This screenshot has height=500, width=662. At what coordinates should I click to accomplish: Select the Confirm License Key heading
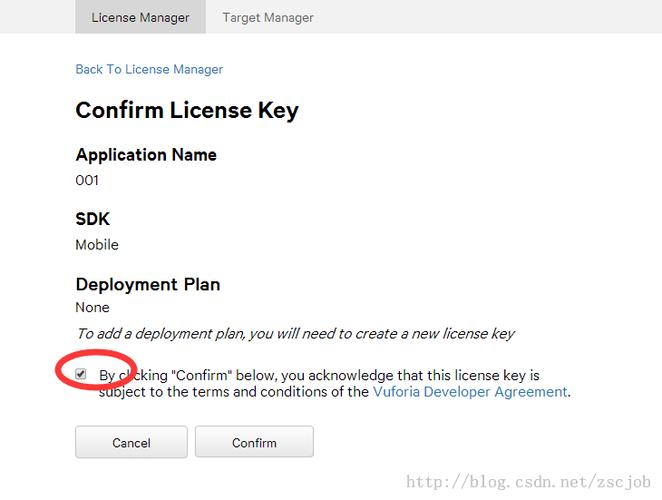click(187, 111)
